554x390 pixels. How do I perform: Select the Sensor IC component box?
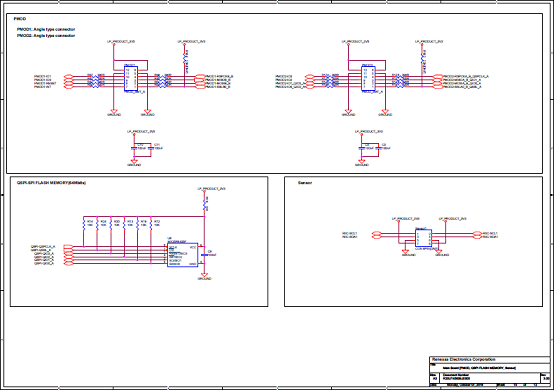click(x=423, y=238)
